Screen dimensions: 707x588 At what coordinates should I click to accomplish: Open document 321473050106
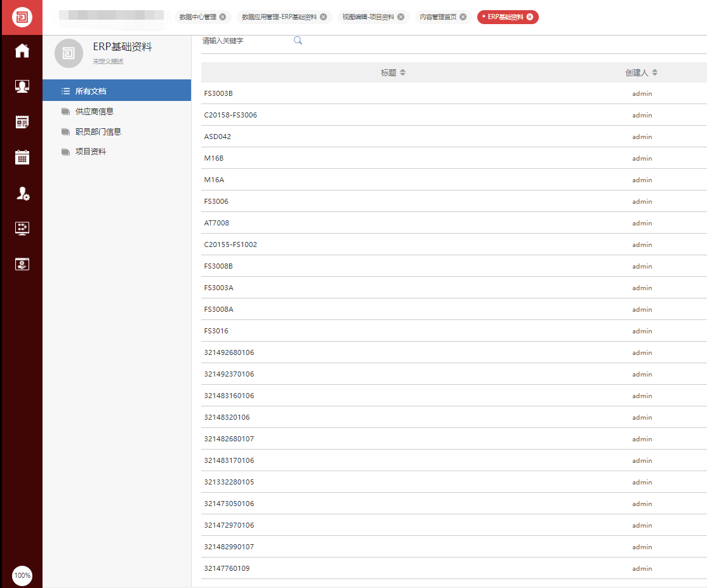(229, 504)
